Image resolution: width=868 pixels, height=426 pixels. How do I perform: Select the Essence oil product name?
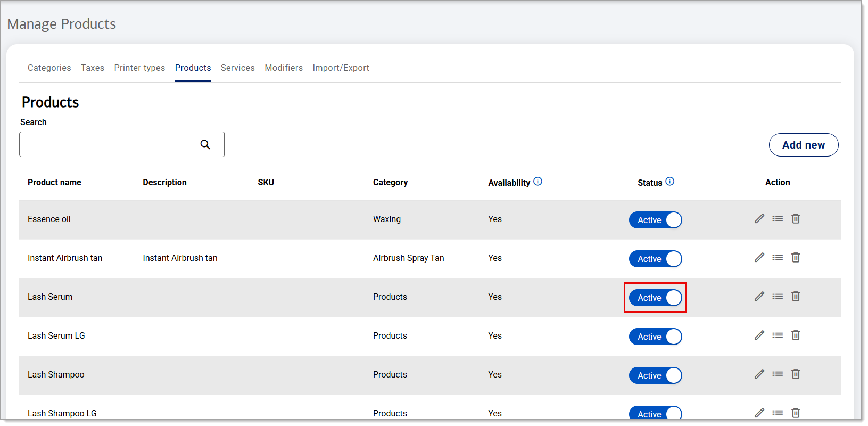coord(49,219)
